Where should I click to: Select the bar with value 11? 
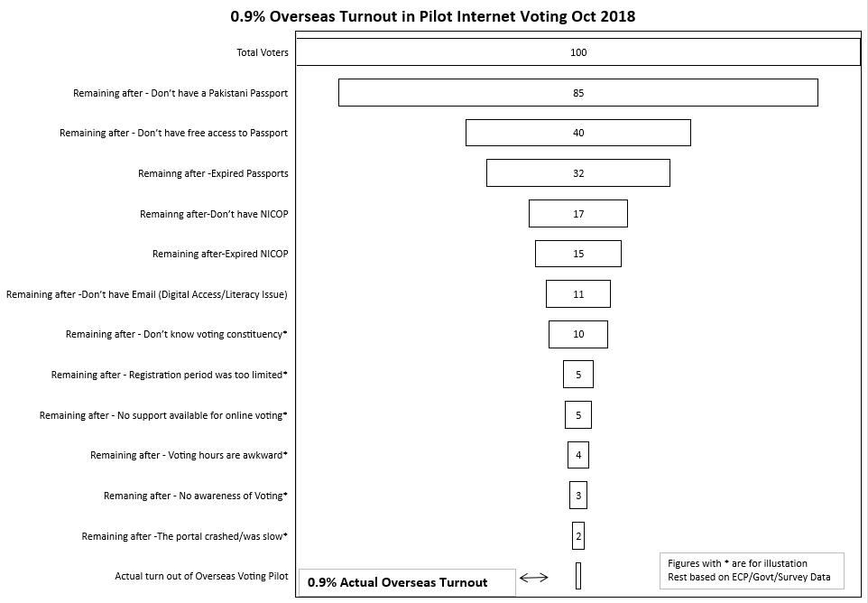point(578,294)
